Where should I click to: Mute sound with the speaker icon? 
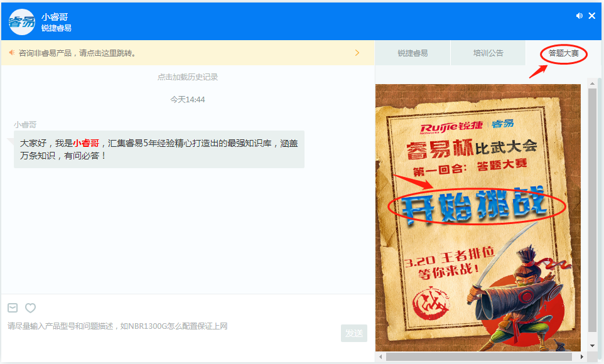click(580, 16)
